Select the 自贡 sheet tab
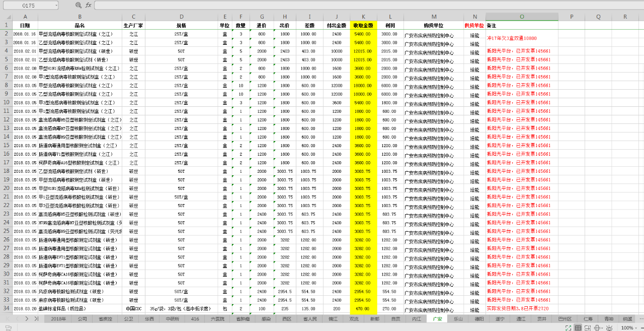The height and width of the screenshot is (331, 644). point(396,319)
